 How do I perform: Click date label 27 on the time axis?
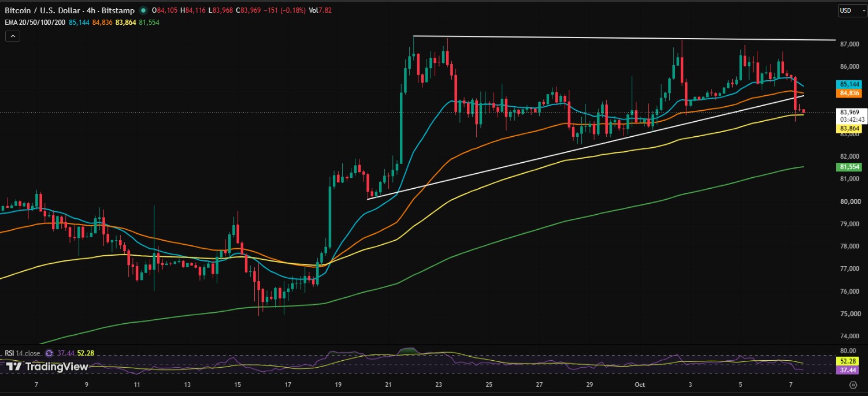(x=539, y=384)
